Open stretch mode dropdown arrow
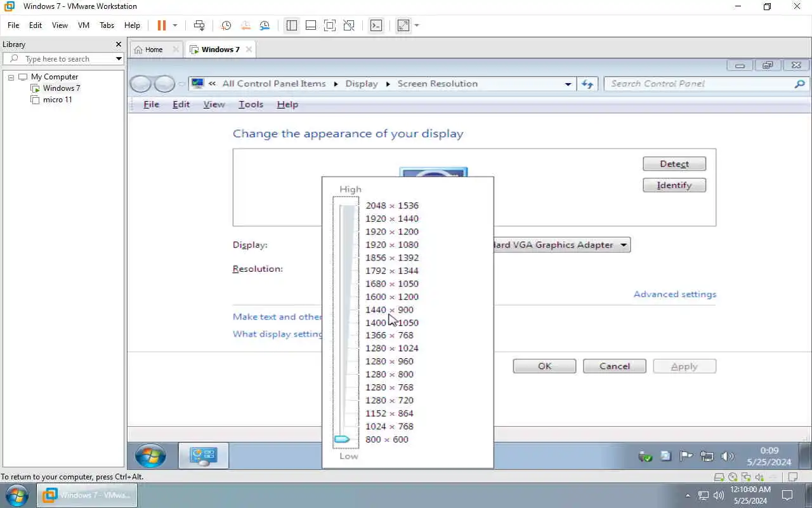Viewport: 812px width, 508px height. (417, 25)
